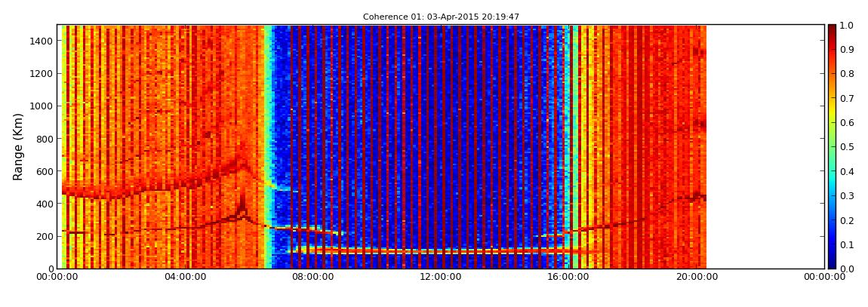
Task: Click the 20:00:00 x-axis tick label
Action: (x=696, y=277)
